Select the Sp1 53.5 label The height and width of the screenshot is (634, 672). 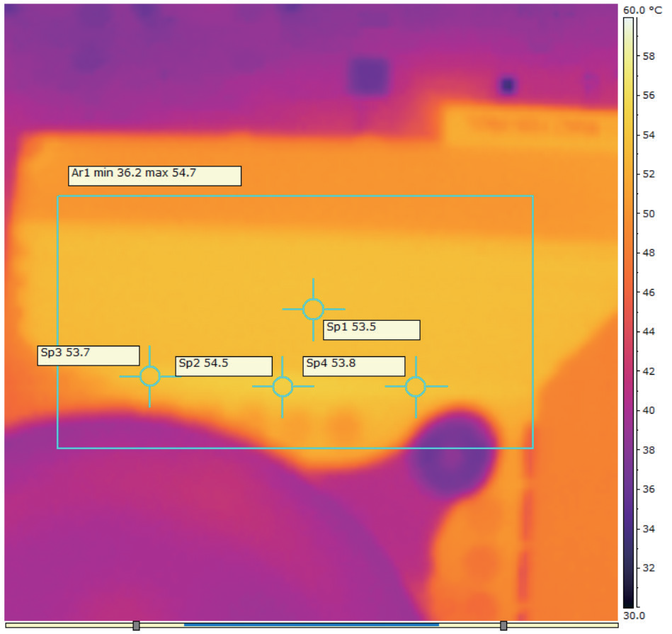[x=372, y=330]
